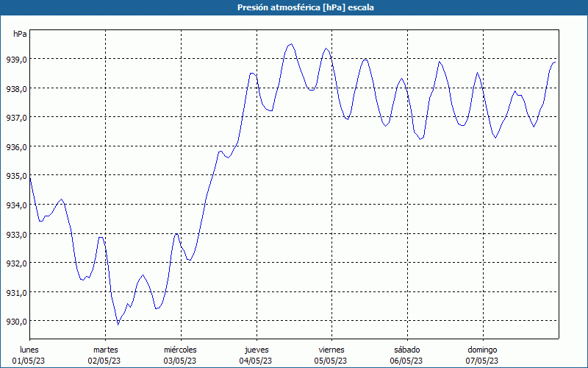Click the '934,0' axis value
The width and height of the screenshot is (588, 368).
(x=16, y=205)
